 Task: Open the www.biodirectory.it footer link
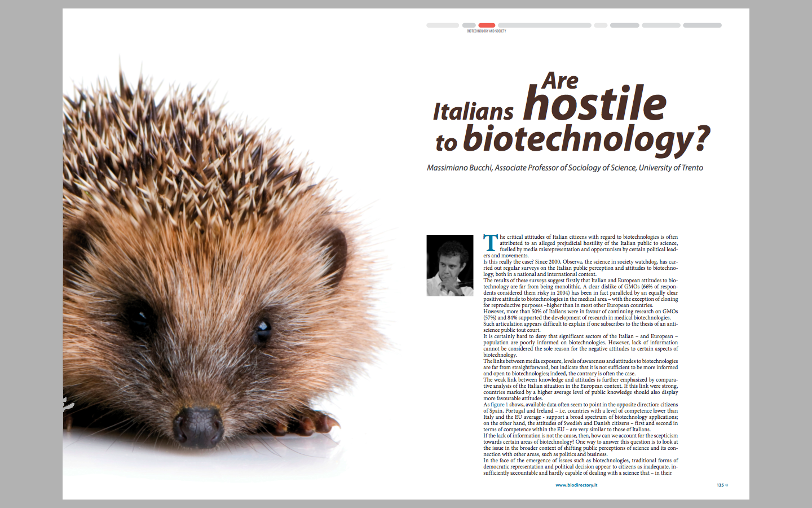click(x=576, y=485)
